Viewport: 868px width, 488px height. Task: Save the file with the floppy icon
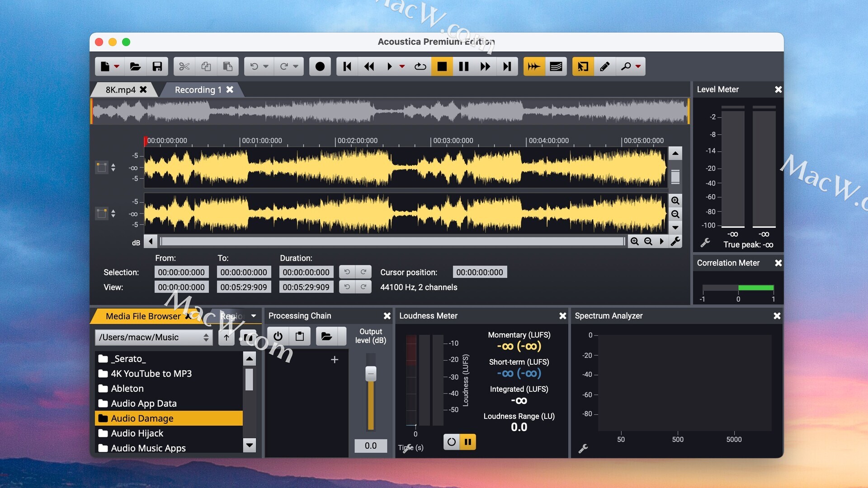tap(157, 67)
